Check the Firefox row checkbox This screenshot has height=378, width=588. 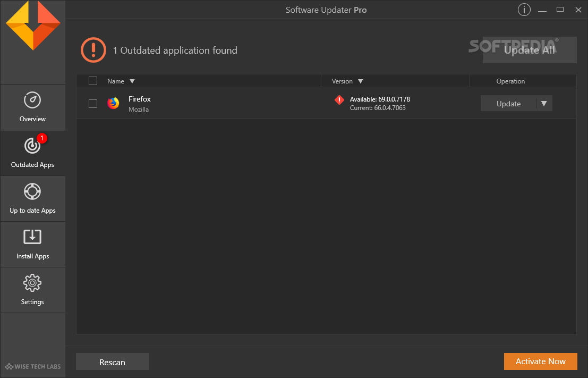point(92,104)
